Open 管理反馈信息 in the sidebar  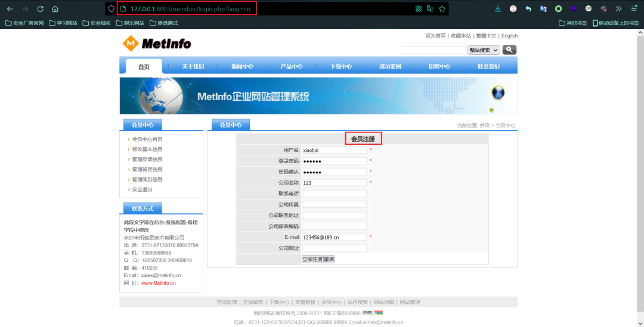(x=147, y=159)
